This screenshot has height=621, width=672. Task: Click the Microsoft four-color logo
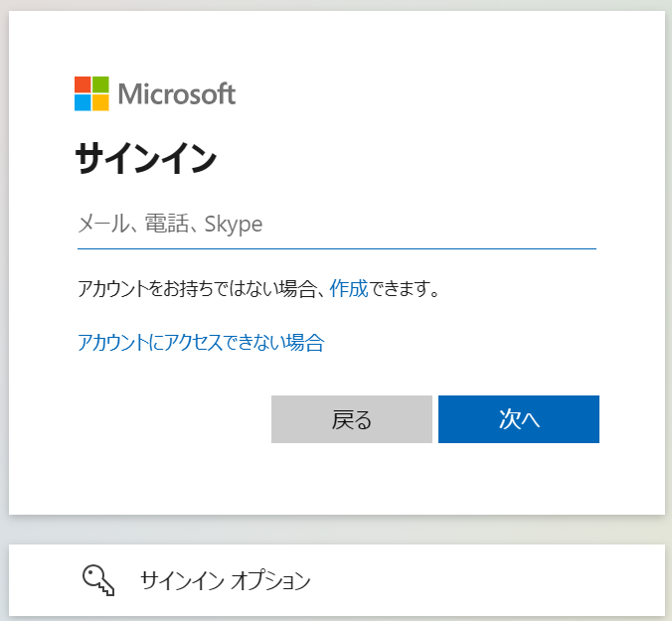click(91, 93)
